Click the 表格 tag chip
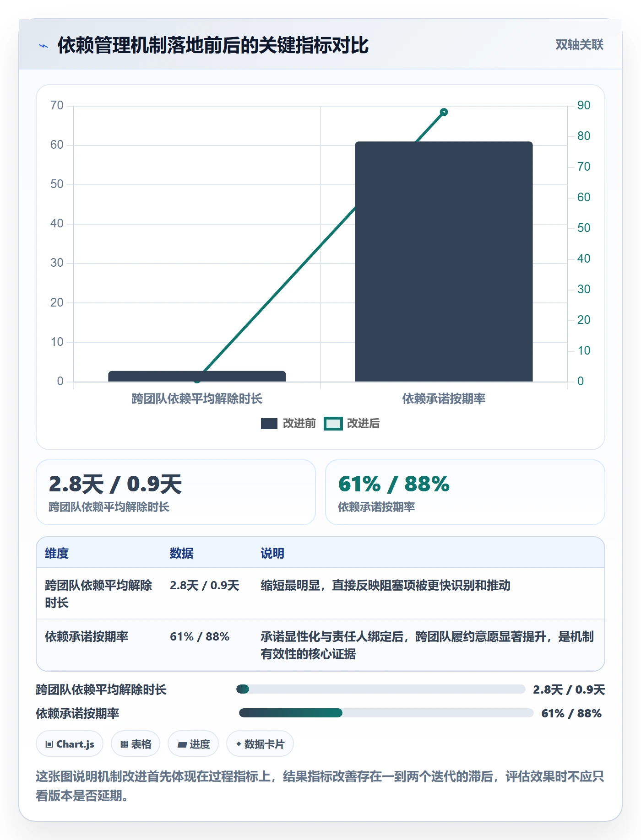Viewport: 641px width, 840px height. click(x=136, y=744)
